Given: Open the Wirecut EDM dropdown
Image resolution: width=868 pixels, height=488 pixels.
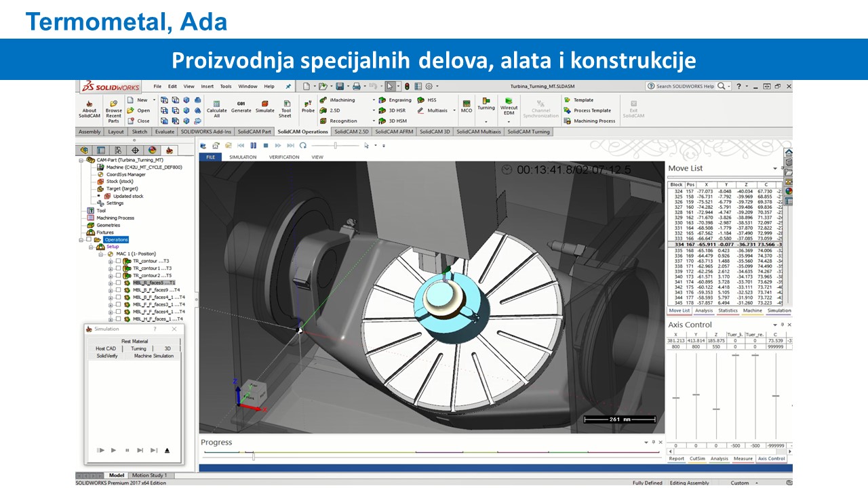Looking at the screenshot, I should tap(509, 121).
